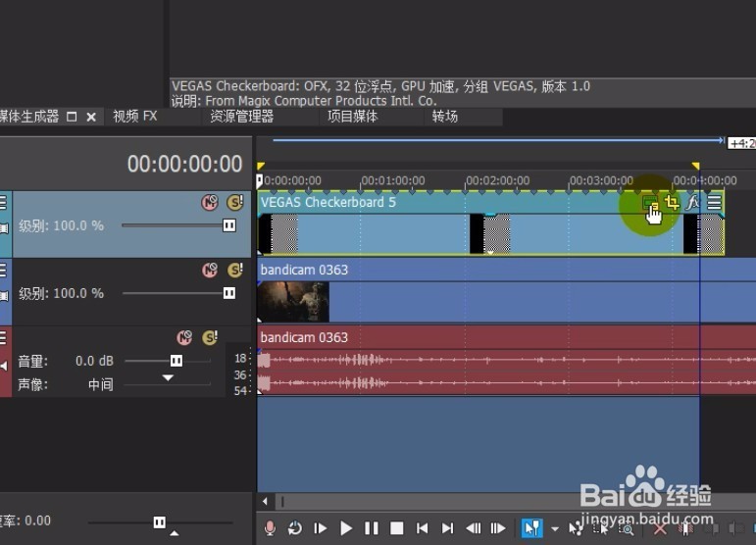
Task: Step to the previous frame
Action: click(473, 528)
